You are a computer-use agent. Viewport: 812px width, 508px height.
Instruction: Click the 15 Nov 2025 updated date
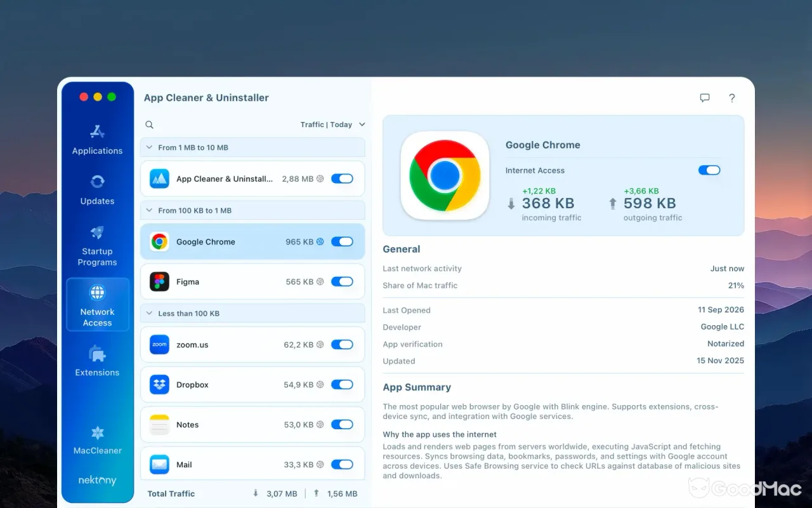coord(721,361)
